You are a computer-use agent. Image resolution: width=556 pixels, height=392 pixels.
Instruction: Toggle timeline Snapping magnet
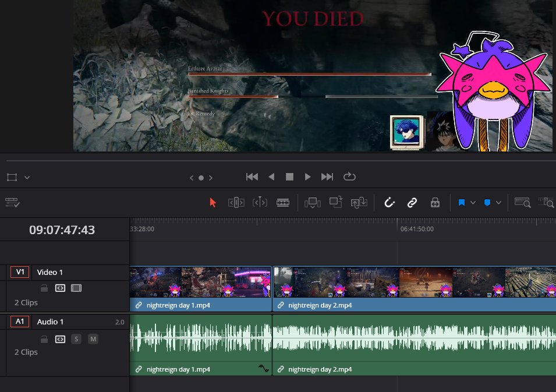(389, 203)
